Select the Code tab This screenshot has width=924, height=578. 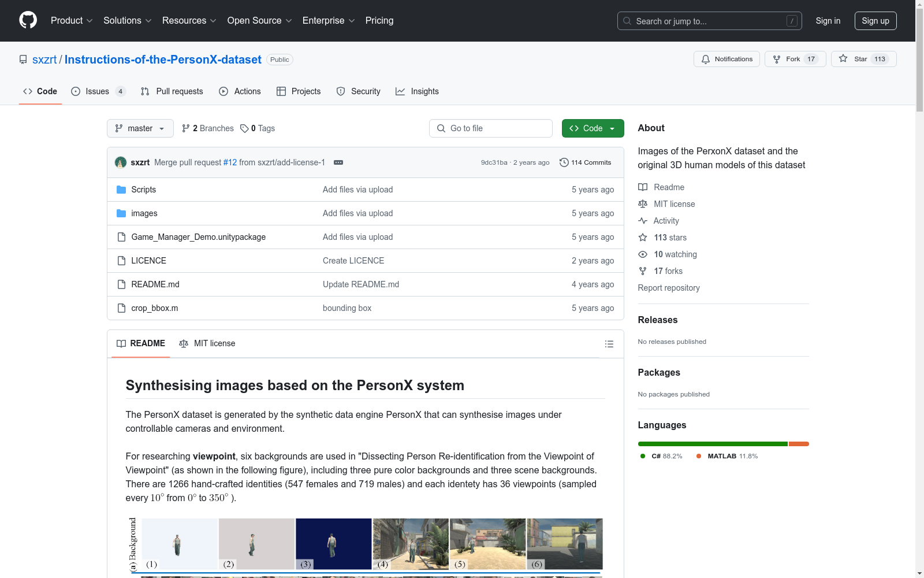pos(40,91)
